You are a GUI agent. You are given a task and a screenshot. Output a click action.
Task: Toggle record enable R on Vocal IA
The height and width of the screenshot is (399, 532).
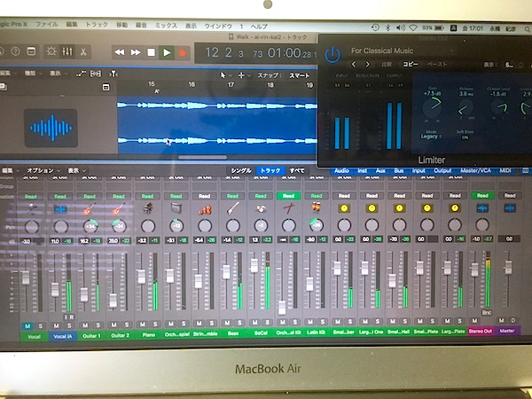click(x=72, y=317)
